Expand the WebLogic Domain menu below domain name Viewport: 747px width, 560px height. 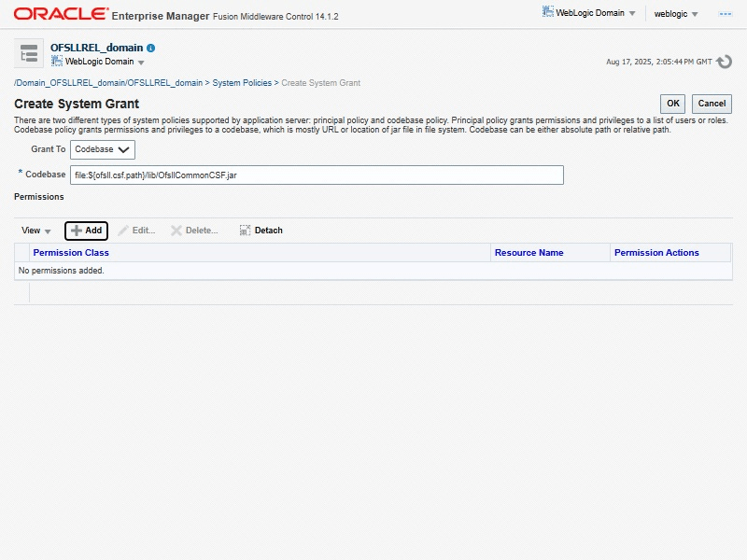(x=105, y=62)
